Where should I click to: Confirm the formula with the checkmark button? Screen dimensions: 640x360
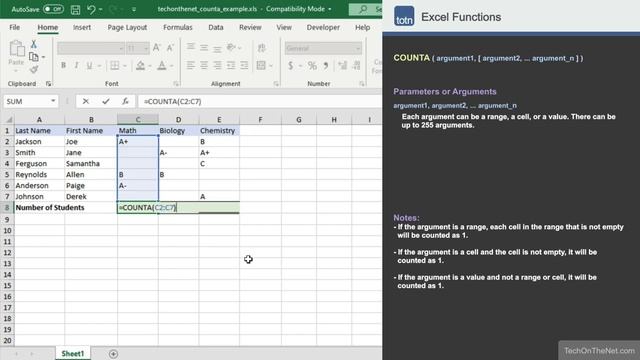[106, 101]
